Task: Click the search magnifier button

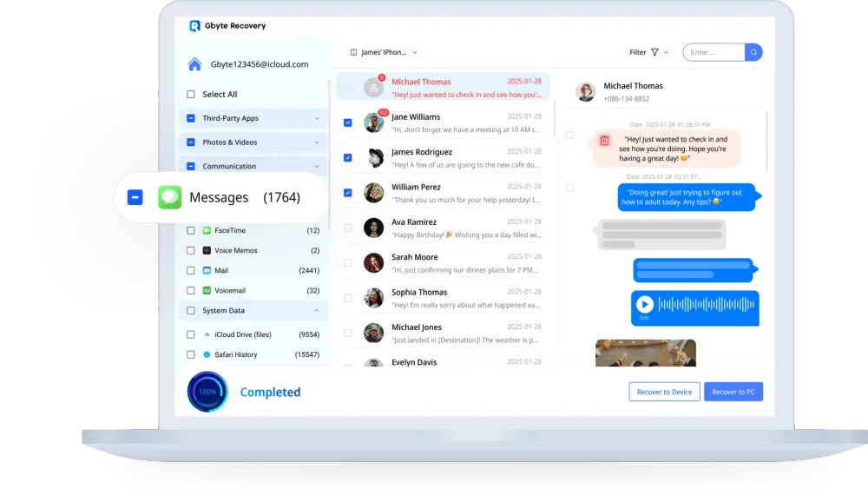Action: 753,52
